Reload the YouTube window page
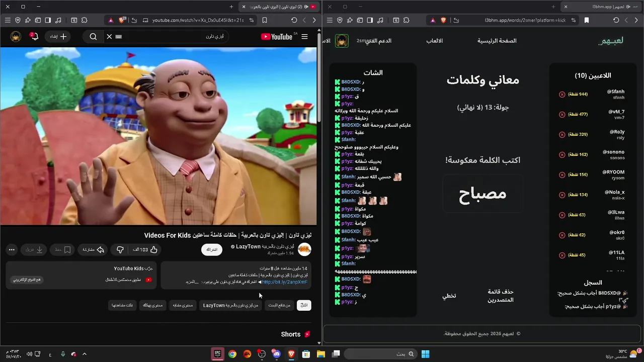644x362 pixels. [294, 20]
